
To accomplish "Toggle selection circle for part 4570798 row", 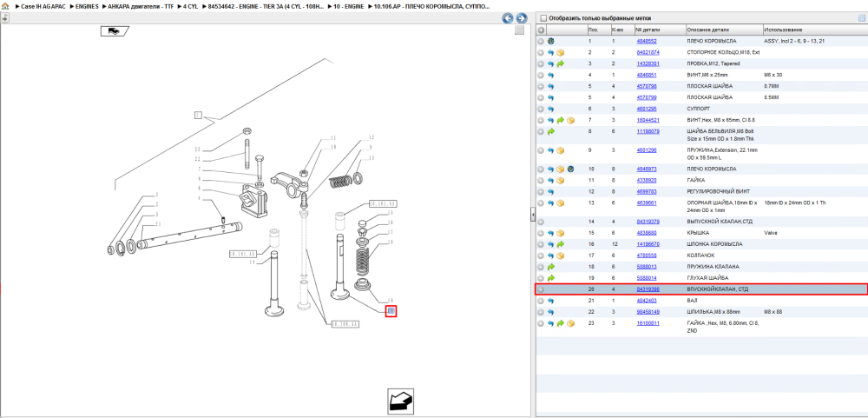I will 541,86.
